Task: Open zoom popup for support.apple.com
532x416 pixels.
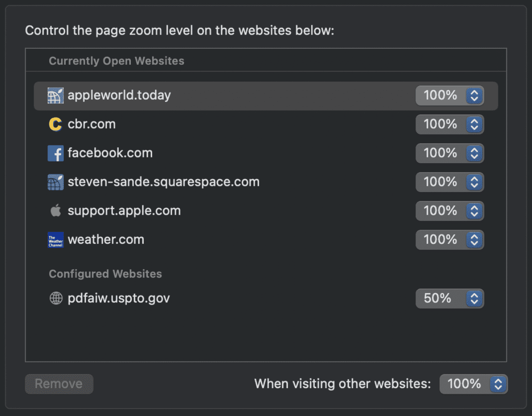Action: point(450,211)
